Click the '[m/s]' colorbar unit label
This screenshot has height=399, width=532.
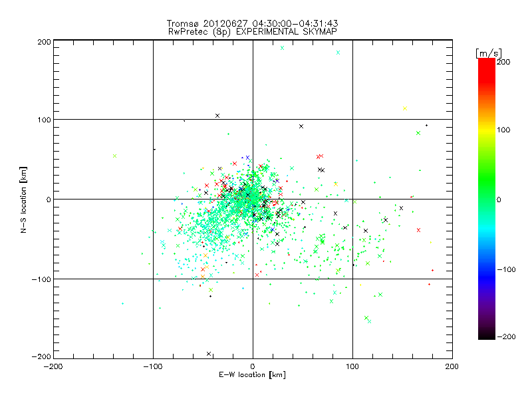[489, 53]
